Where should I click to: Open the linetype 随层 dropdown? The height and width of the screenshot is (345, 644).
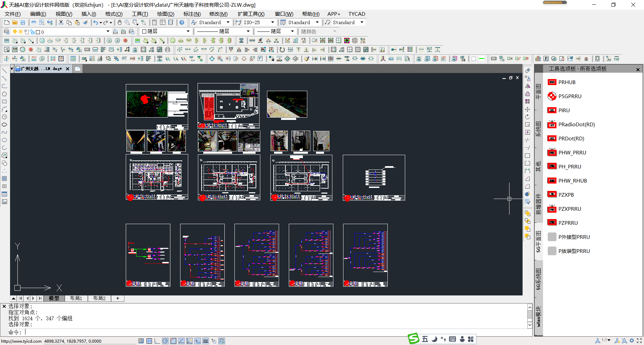pos(248,31)
